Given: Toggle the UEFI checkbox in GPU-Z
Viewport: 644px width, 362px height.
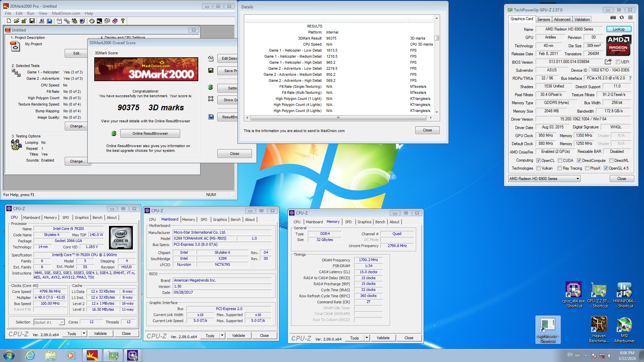Looking at the screenshot, I should tap(618, 62).
